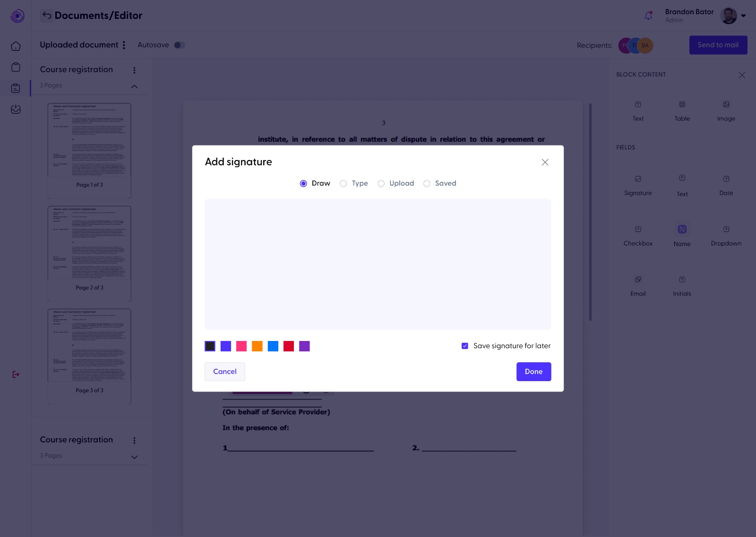Select the Type signature option

344,183
